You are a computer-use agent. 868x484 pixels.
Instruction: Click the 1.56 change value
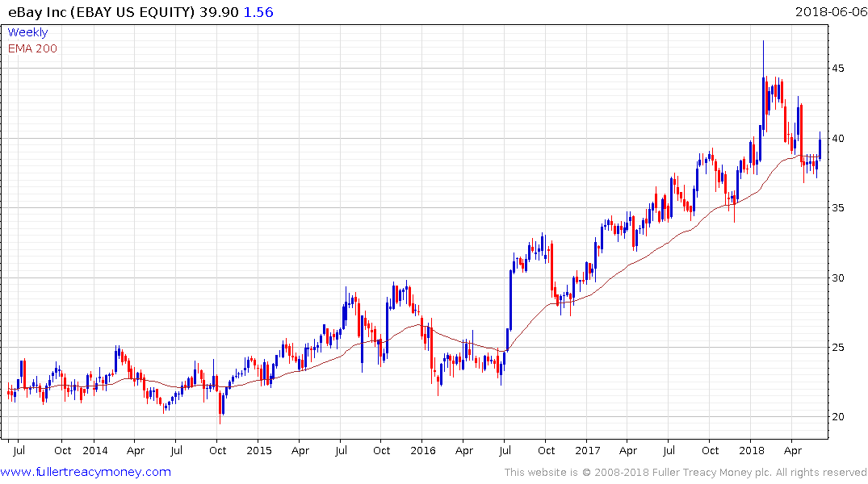[x=258, y=12]
